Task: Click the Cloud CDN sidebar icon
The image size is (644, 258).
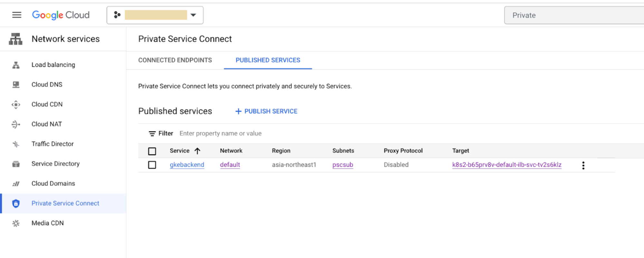Action: [16, 104]
